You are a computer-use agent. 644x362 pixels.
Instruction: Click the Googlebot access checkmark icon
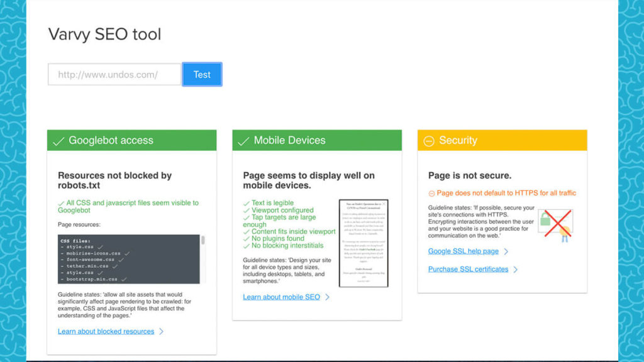58,141
